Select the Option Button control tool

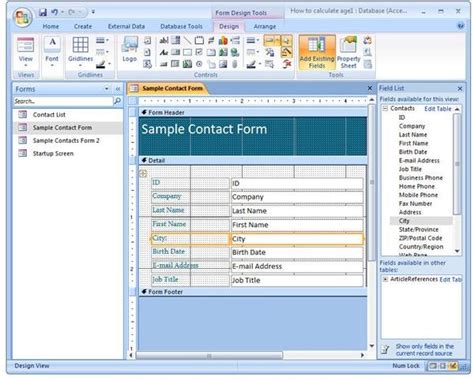click(x=199, y=64)
